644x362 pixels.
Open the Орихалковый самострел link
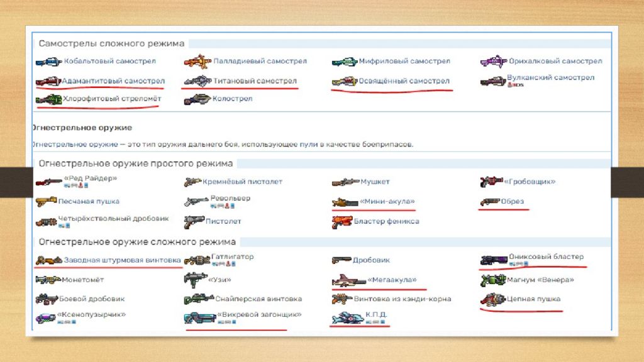pyautogui.click(x=555, y=61)
